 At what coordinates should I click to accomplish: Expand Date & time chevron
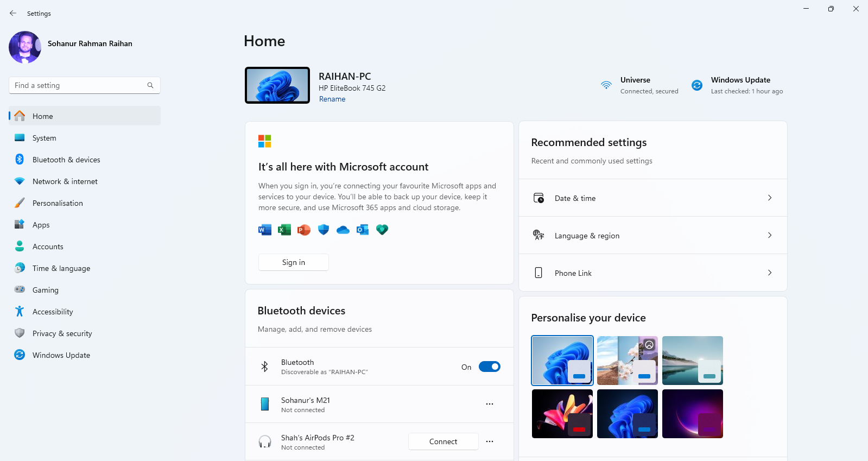tap(770, 198)
